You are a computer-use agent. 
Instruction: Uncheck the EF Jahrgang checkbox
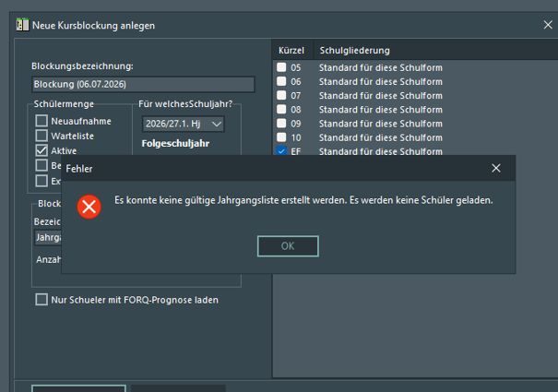281,151
